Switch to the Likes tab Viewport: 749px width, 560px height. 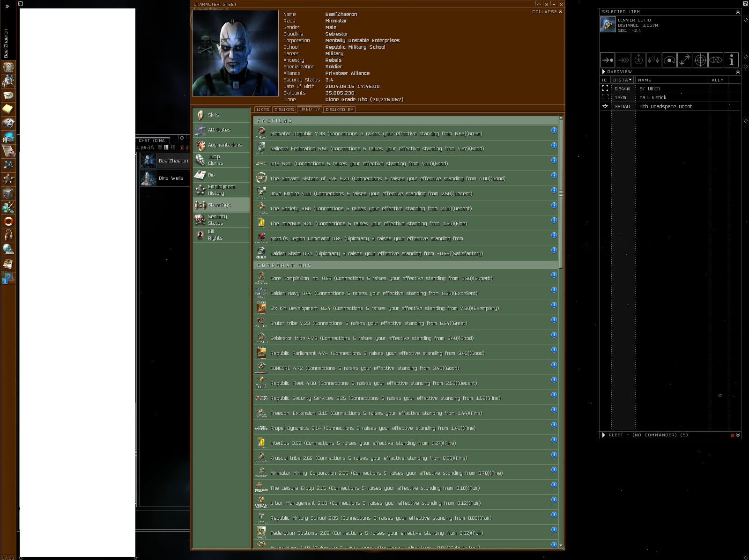(x=263, y=110)
